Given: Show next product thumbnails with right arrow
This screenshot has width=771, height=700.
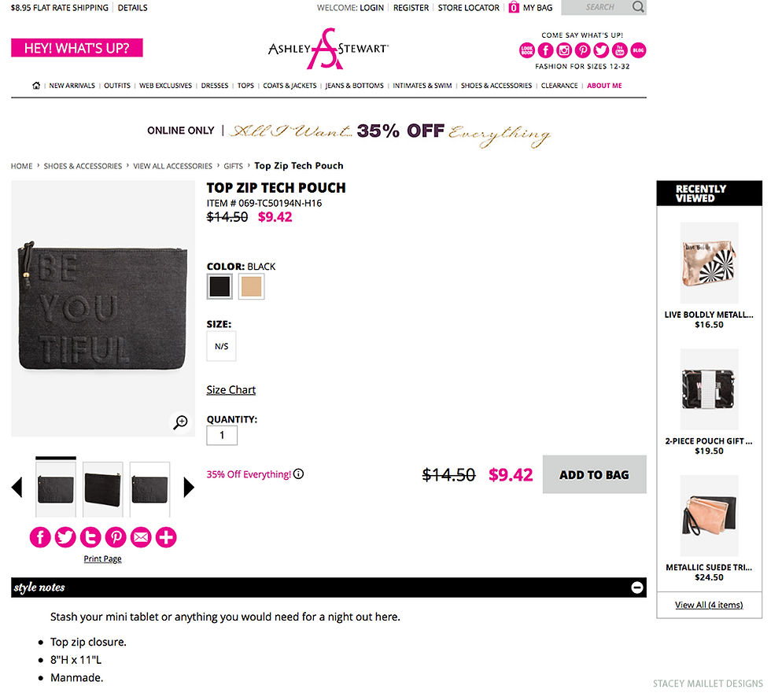Looking at the screenshot, I should [x=189, y=488].
